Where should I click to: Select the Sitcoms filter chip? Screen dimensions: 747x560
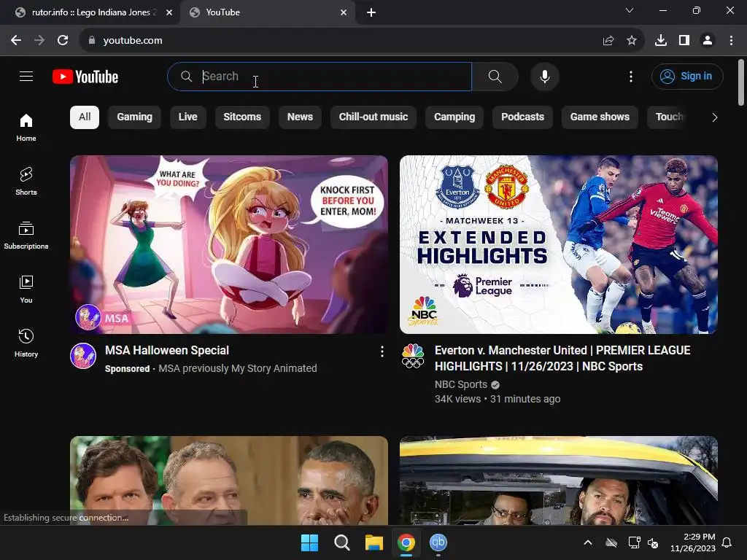click(x=242, y=117)
